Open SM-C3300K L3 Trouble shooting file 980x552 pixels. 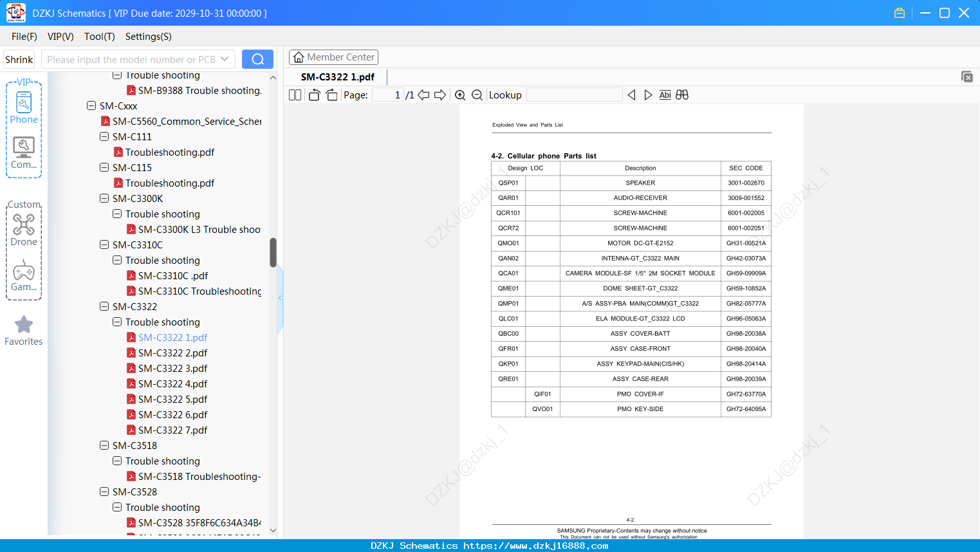tap(199, 230)
